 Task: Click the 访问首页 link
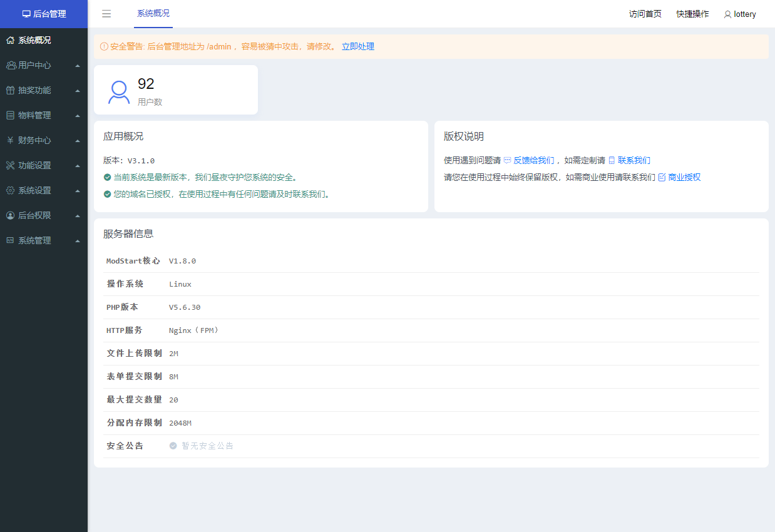pos(645,14)
